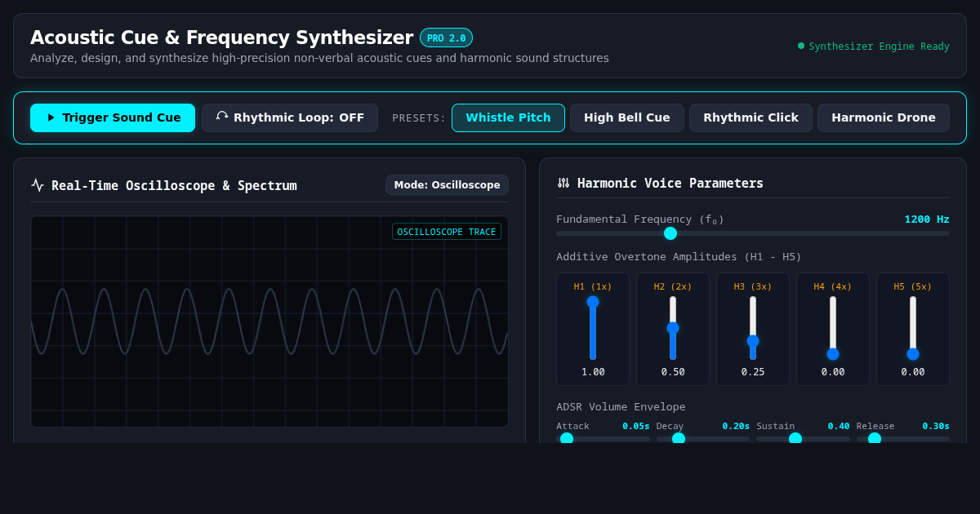Click the waveform icon next to Real-Time Oscilloscope
Screen dimensions: 980x514
point(38,185)
